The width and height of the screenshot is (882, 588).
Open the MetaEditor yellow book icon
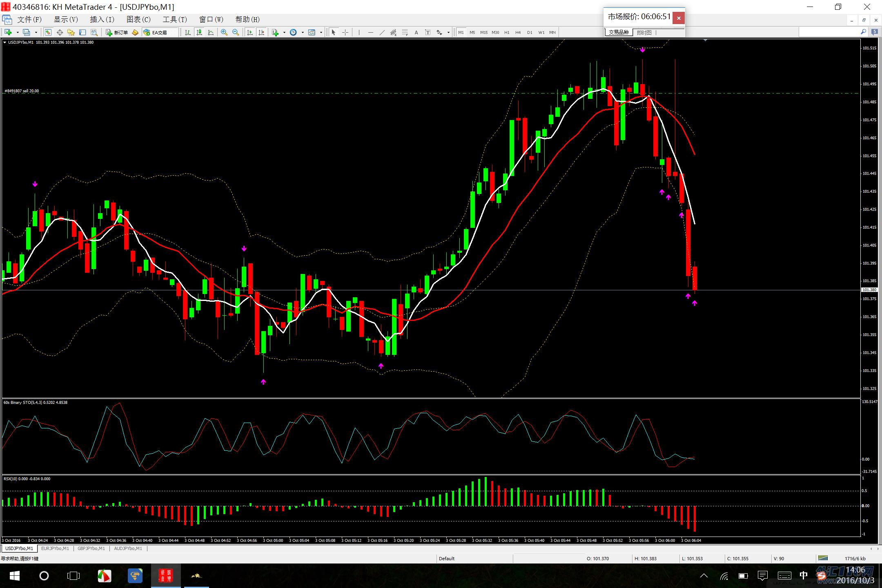(135, 32)
